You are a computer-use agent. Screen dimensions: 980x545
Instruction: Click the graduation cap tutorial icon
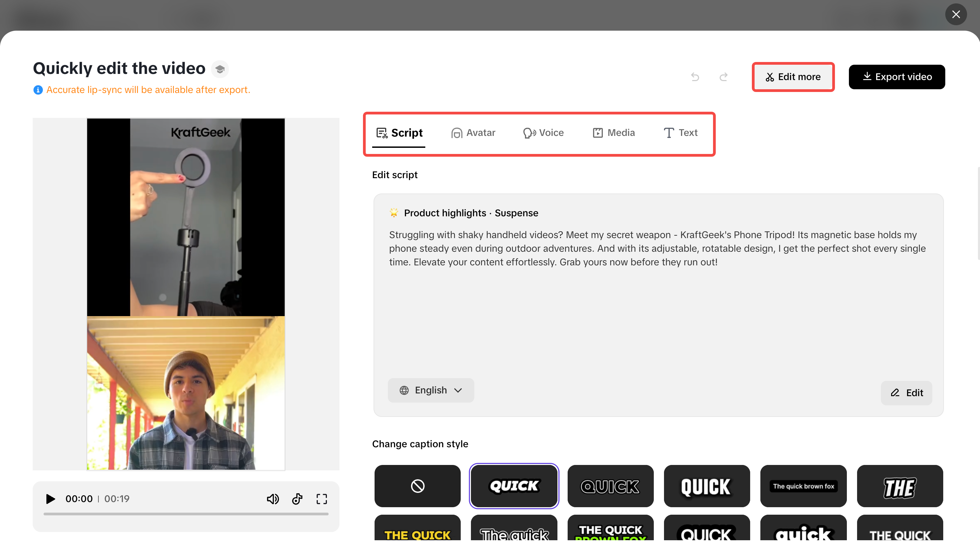pyautogui.click(x=220, y=69)
